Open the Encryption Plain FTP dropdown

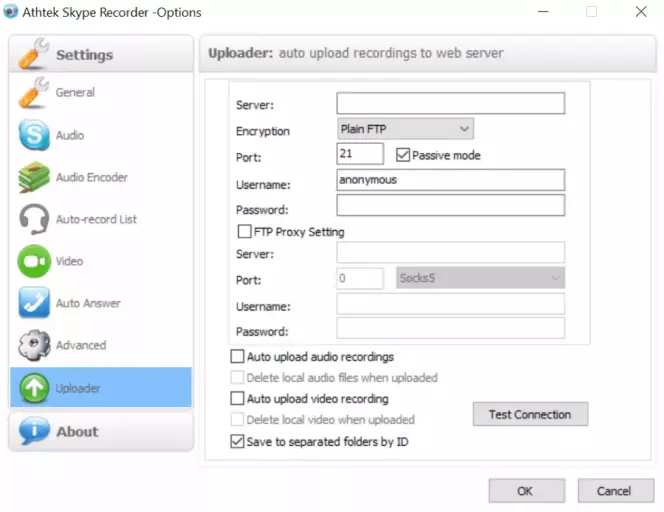[405, 129]
